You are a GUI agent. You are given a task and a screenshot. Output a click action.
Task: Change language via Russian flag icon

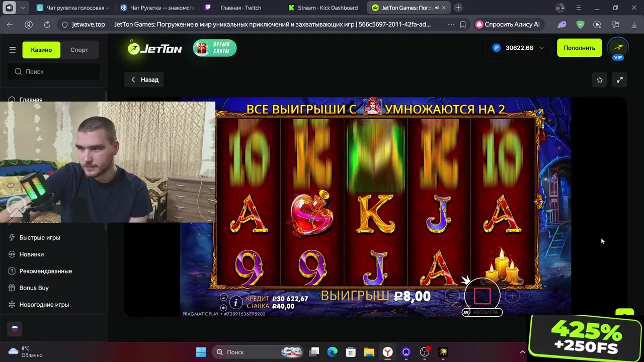15,329
